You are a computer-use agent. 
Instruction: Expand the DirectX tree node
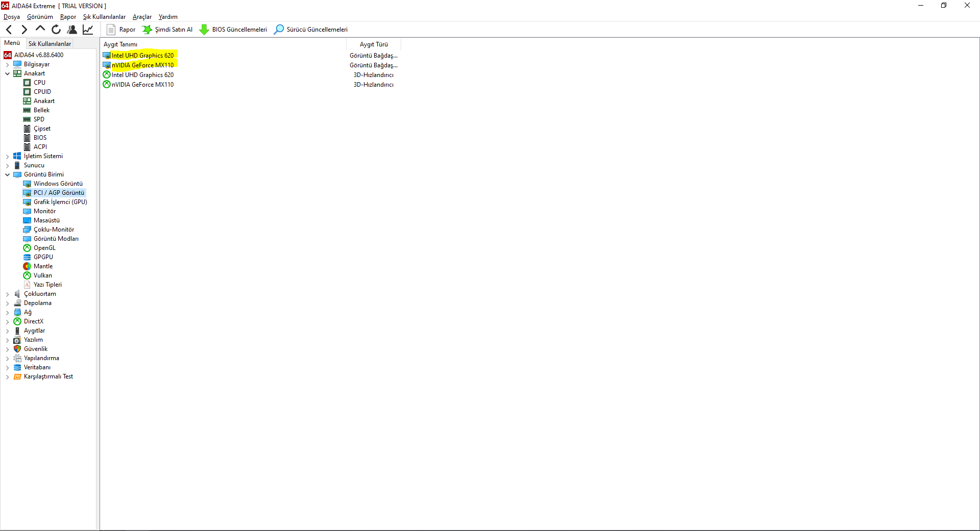pos(7,322)
